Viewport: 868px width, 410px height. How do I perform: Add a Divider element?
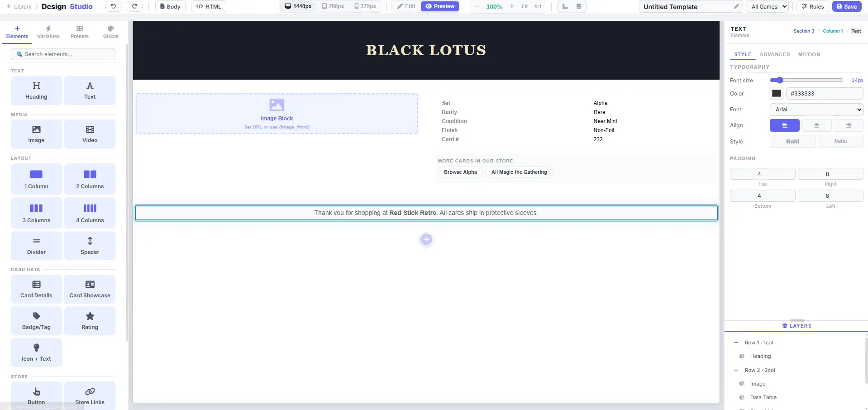[x=36, y=246]
